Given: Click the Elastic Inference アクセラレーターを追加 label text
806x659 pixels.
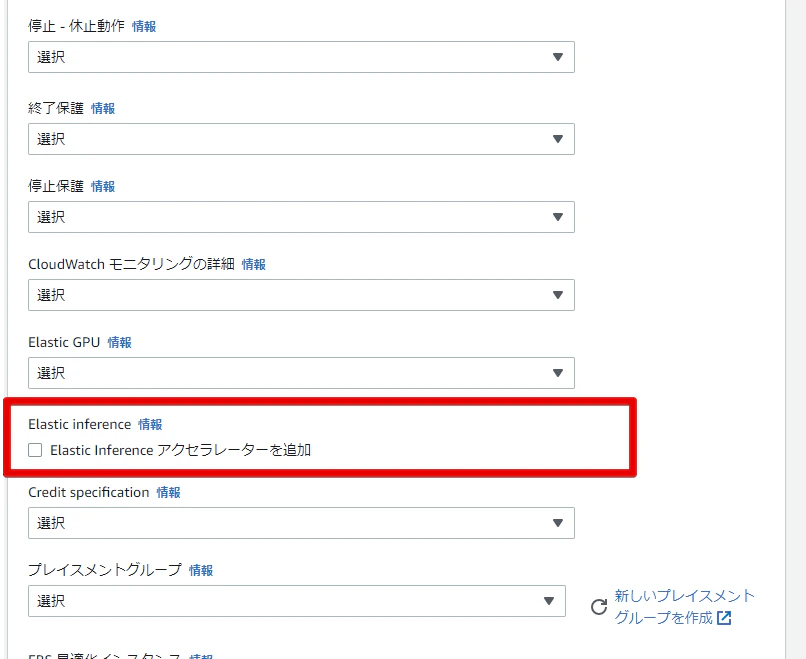Looking at the screenshot, I should coord(180,450).
